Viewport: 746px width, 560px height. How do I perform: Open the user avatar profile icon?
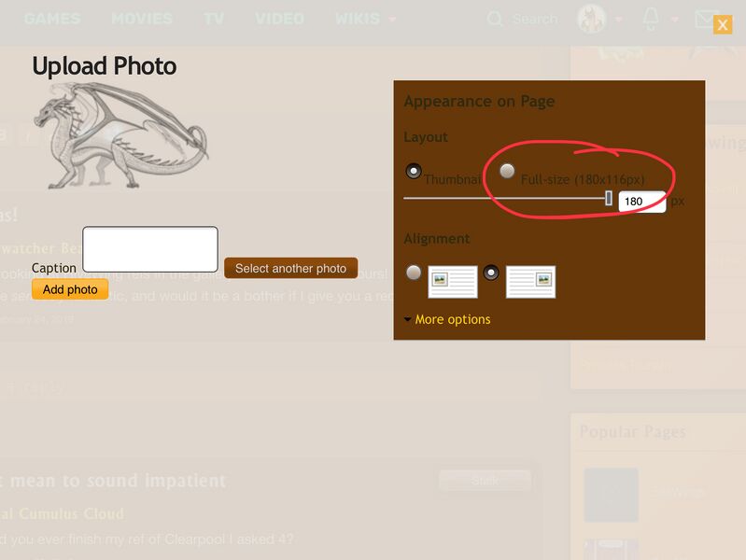pos(591,19)
